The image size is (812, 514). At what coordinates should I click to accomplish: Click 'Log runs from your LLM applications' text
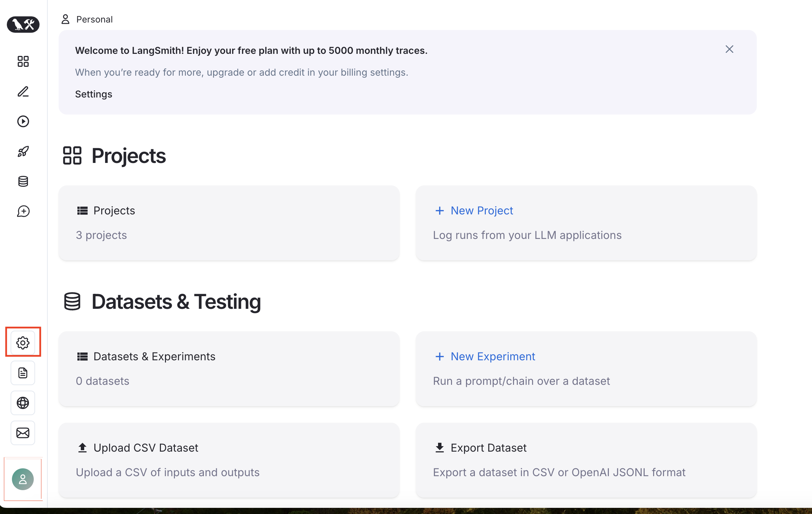[527, 235]
